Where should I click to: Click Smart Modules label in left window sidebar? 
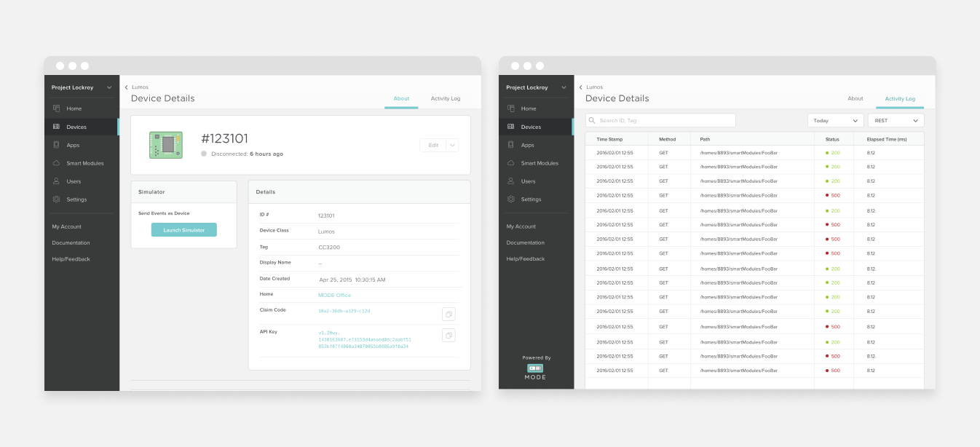[84, 163]
